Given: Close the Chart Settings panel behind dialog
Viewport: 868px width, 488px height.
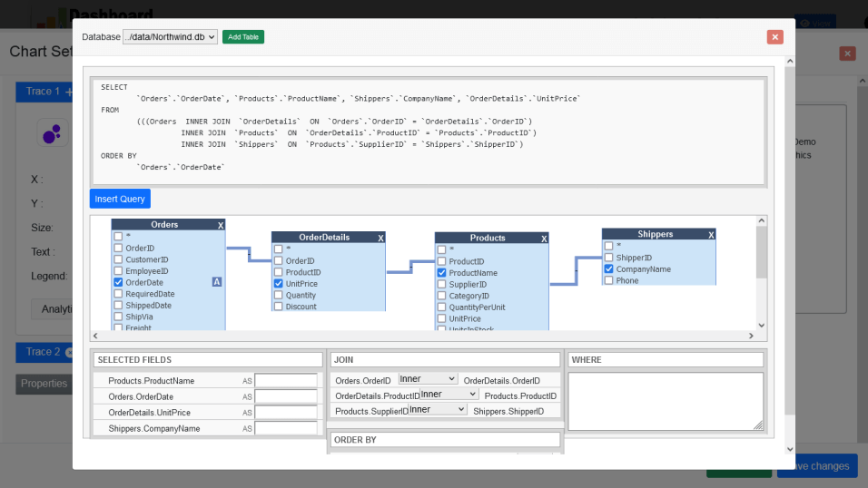Looking at the screenshot, I should coord(847,54).
